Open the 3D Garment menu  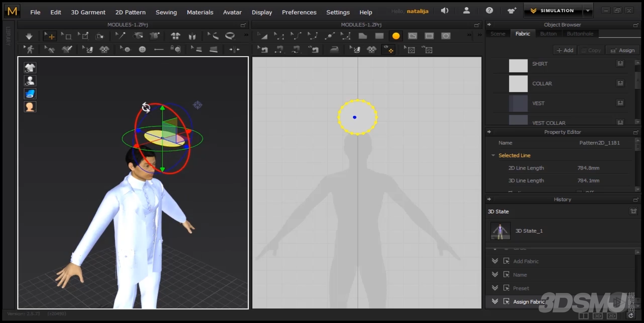tap(88, 12)
